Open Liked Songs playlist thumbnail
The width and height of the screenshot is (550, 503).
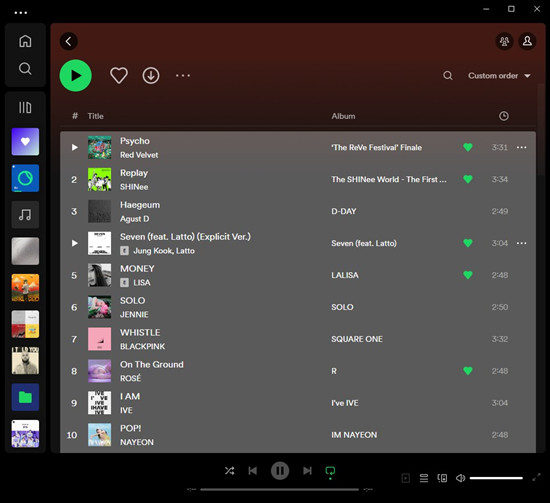pyautogui.click(x=25, y=142)
